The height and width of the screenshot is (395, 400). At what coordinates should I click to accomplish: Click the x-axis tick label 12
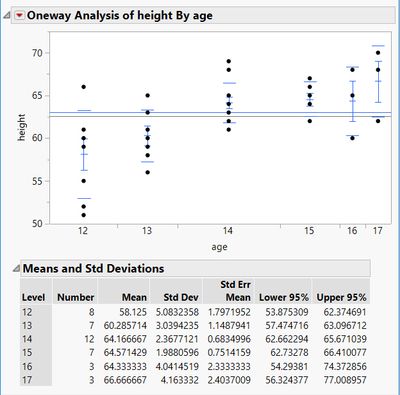[x=83, y=230]
